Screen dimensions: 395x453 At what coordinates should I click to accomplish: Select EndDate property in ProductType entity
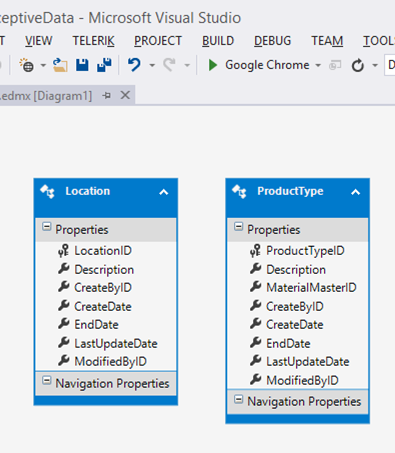288,344
